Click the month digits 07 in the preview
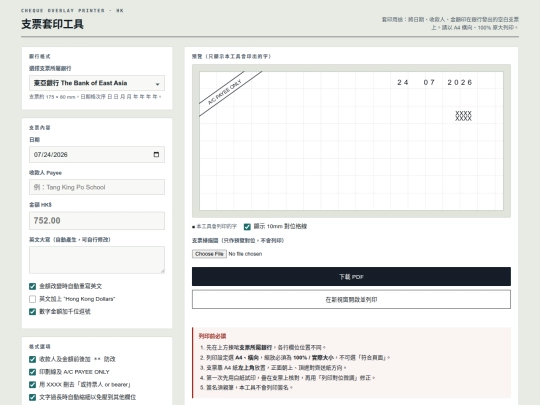 pyautogui.click(x=429, y=82)
